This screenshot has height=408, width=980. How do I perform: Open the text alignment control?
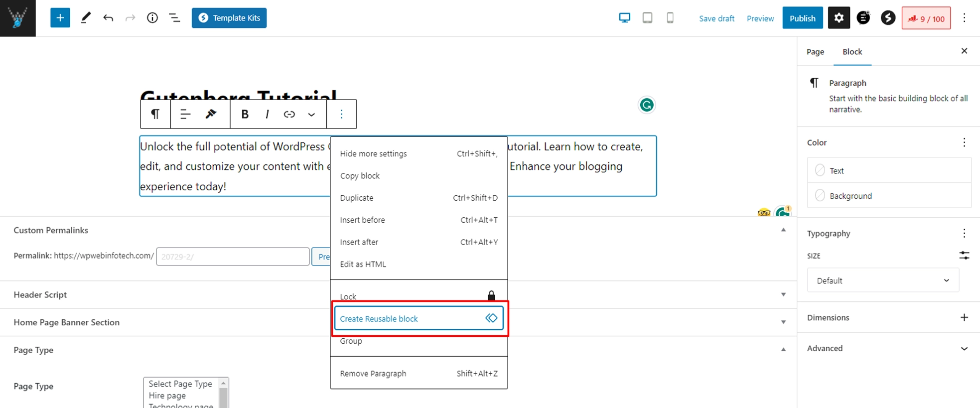(x=185, y=114)
